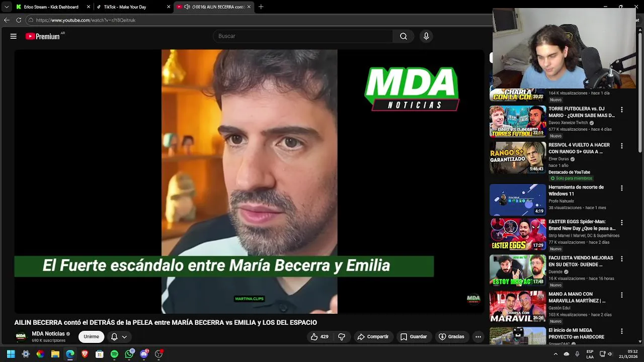Open EASTER EGGS Spider-Man thumbnail

coord(518,234)
